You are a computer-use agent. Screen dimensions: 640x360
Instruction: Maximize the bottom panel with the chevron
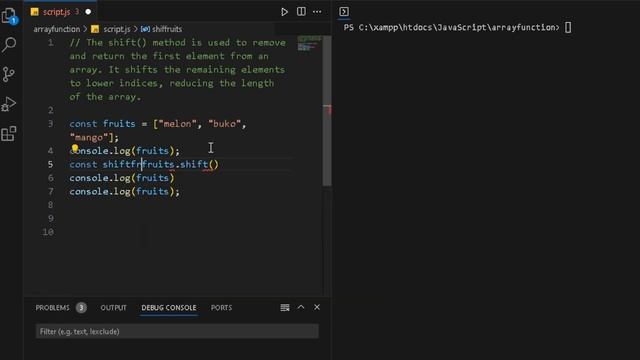pyautogui.click(x=301, y=307)
